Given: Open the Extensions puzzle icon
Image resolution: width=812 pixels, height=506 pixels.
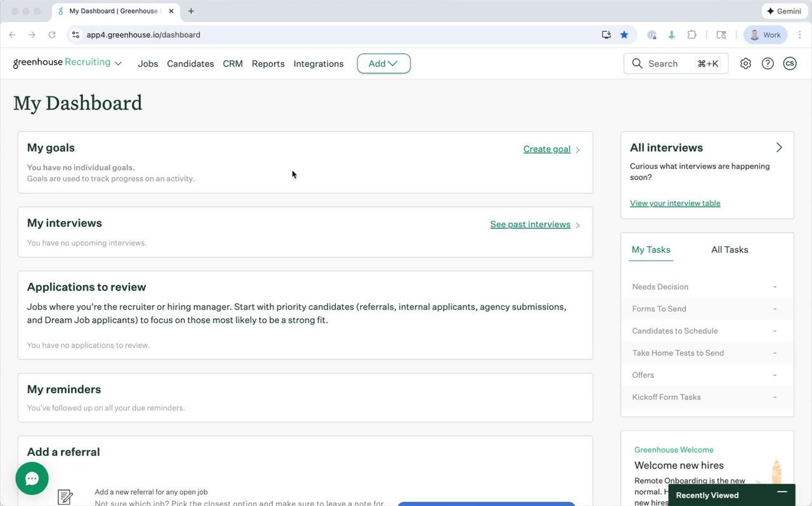Looking at the screenshot, I should point(692,35).
